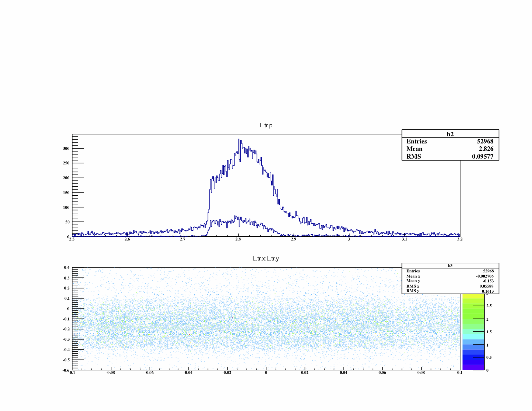This screenshot has width=532, height=411.
Task: Click the 1.5 label on color palette
Action: click(489, 332)
